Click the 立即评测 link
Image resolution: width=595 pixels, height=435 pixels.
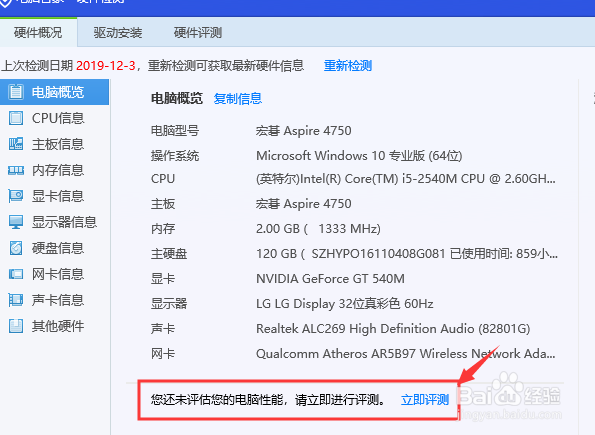coord(425,400)
